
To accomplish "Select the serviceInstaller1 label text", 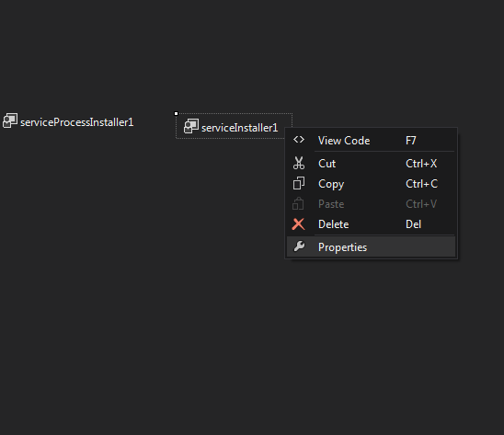I will [x=239, y=128].
